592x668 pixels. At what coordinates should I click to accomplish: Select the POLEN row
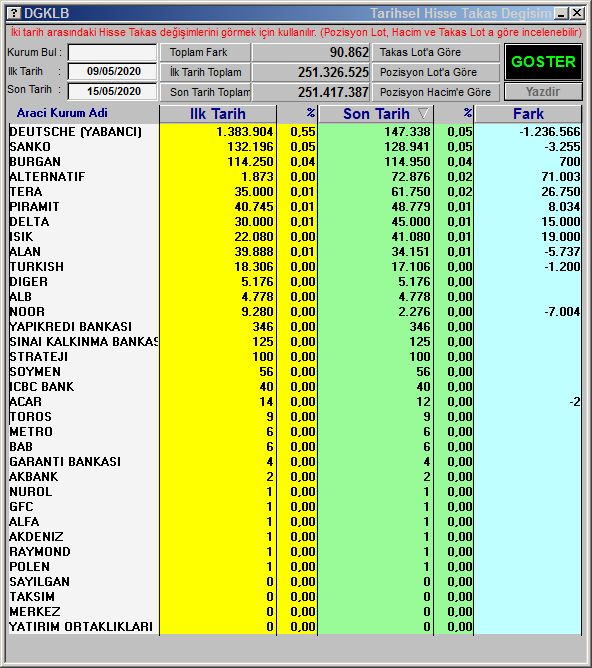tap(295, 567)
